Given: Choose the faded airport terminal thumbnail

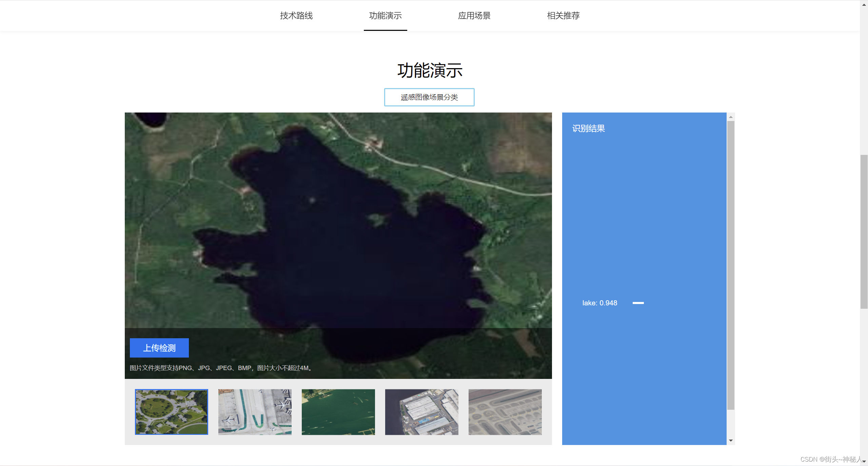Looking at the screenshot, I should click(x=505, y=412).
